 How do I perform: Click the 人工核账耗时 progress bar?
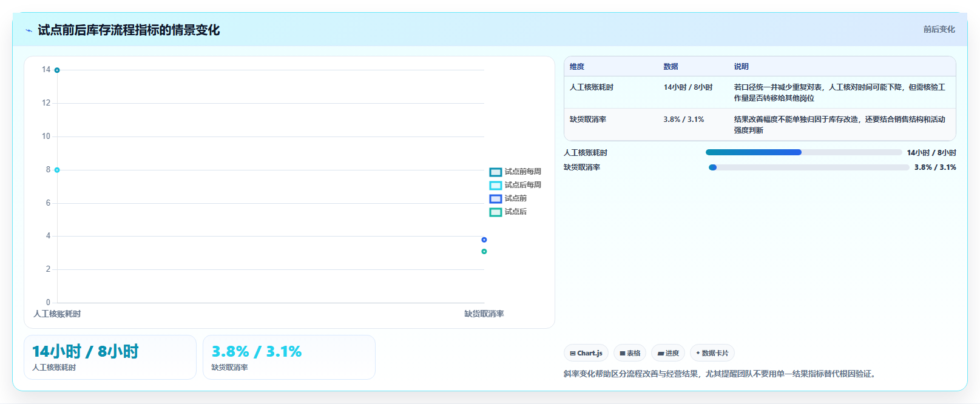coord(804,152)
